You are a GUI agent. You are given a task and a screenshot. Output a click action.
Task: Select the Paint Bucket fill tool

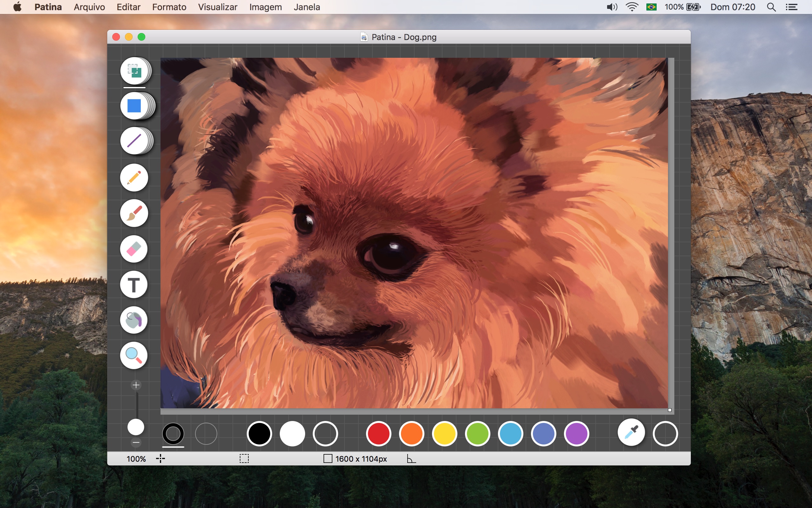point(134,320)
